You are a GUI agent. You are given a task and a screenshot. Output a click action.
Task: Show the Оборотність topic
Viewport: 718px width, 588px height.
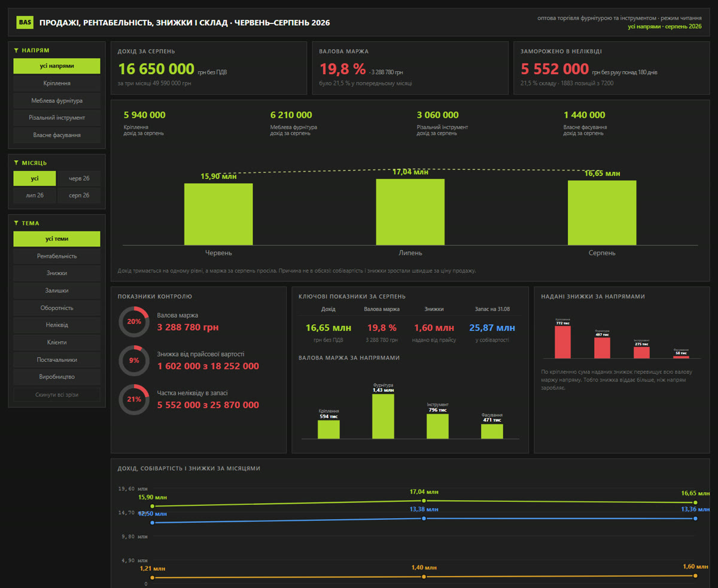(57, 308)
